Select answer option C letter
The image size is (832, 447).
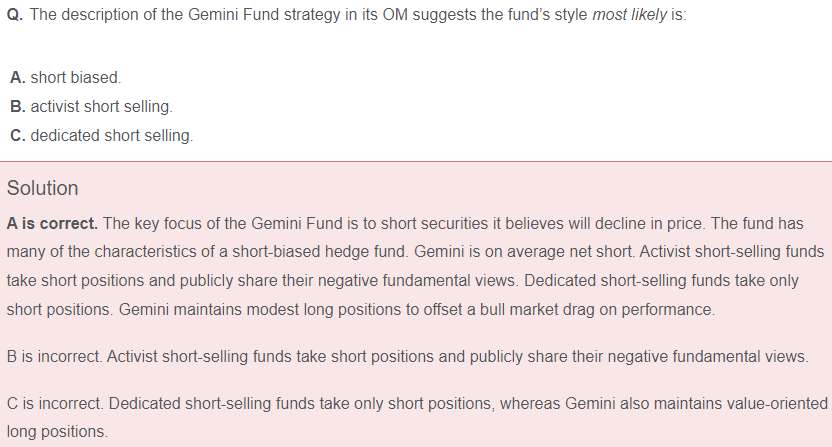18,135
